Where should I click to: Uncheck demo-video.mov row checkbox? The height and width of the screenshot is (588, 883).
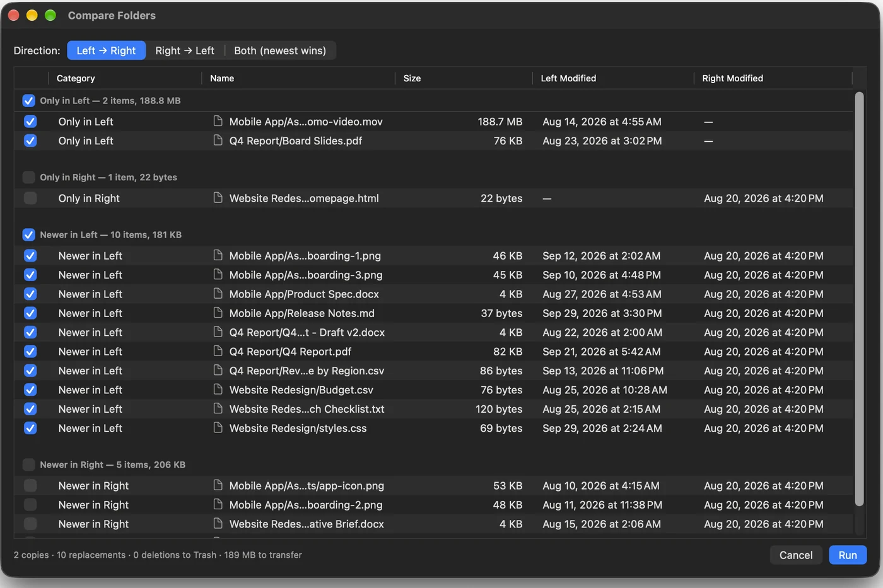tap(30, 122)
